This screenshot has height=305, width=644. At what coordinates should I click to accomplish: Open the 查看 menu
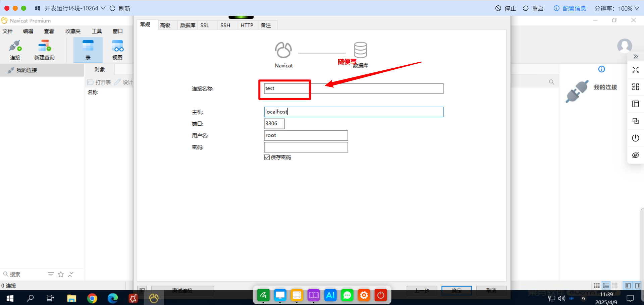click(x=49, y=31)
